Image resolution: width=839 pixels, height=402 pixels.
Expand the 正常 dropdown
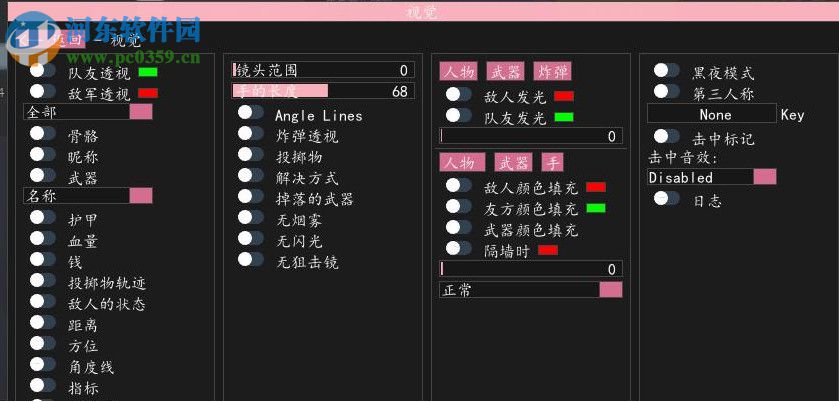coord(531,290)
